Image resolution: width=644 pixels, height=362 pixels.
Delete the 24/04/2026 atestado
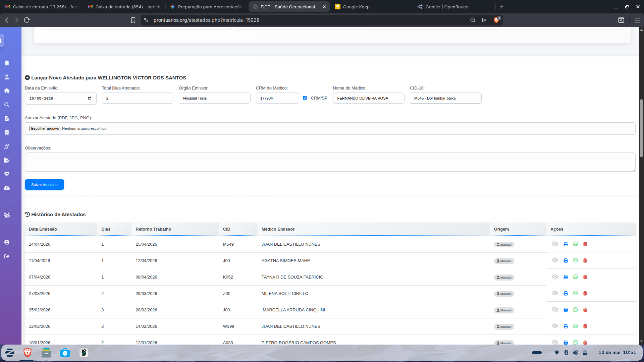click(585, 244)
